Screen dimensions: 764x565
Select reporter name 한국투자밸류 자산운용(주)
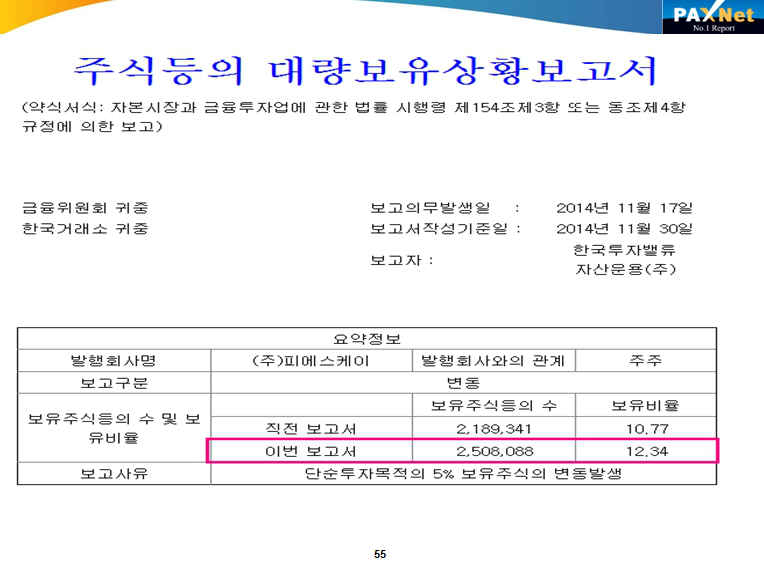tap(624, 259)
